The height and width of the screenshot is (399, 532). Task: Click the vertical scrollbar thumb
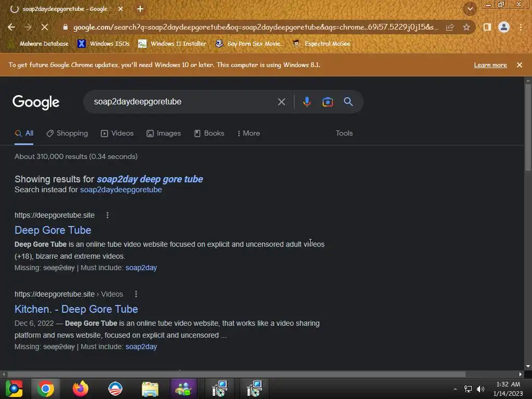point(528,127)
